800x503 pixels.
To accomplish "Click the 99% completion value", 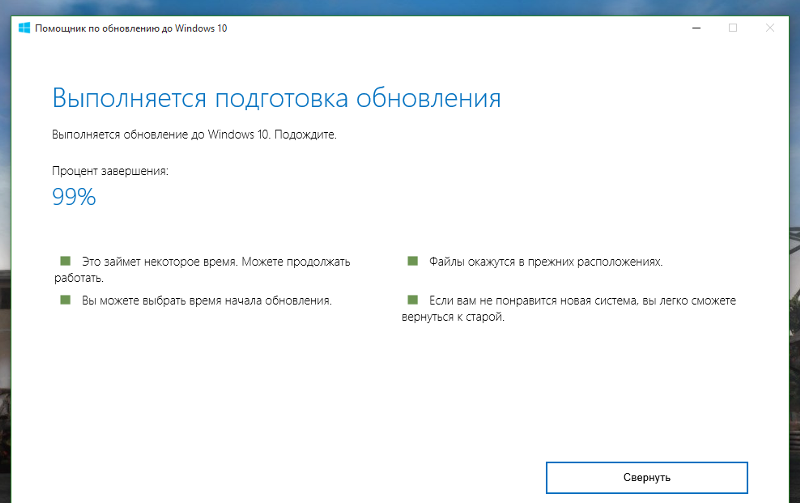I will coord(74,197).
